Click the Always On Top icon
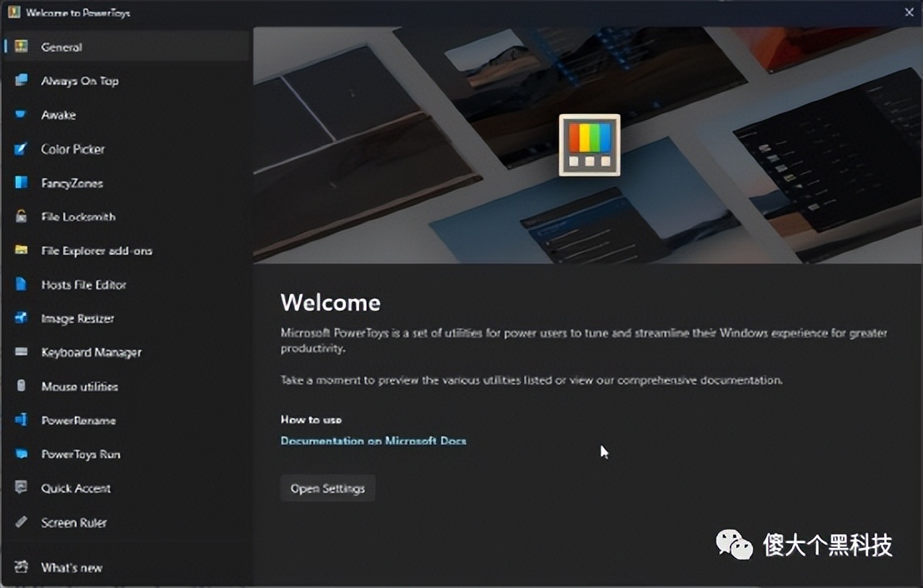Image resolution: width=923 pixels, height=588 pixels. click(x=21, y=81)
